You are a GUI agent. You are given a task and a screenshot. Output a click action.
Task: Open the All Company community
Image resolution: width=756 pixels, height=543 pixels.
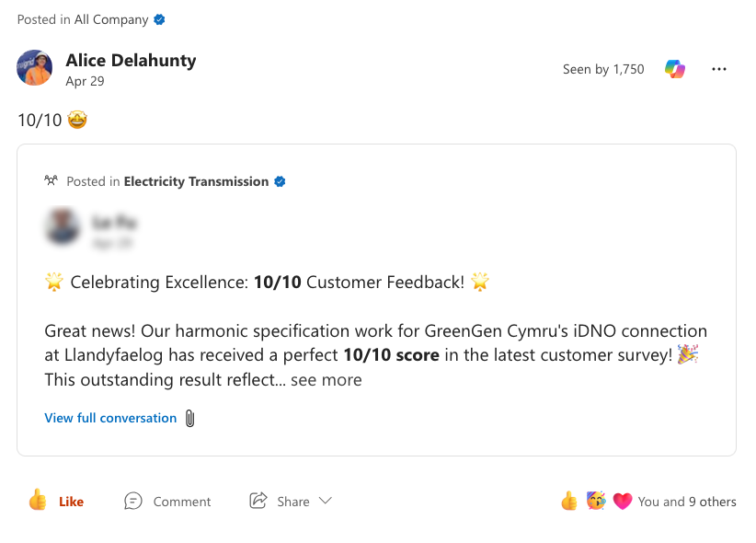click(111, 20)
